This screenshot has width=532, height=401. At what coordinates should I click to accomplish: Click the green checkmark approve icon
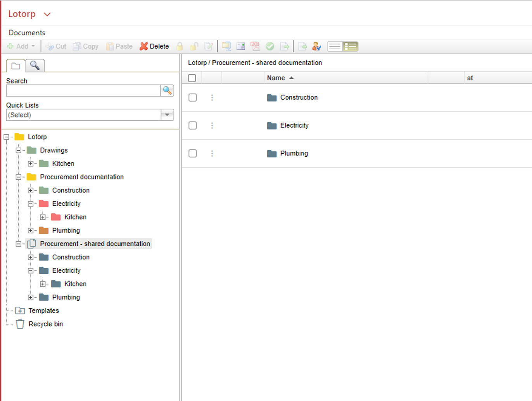[270, 46]
